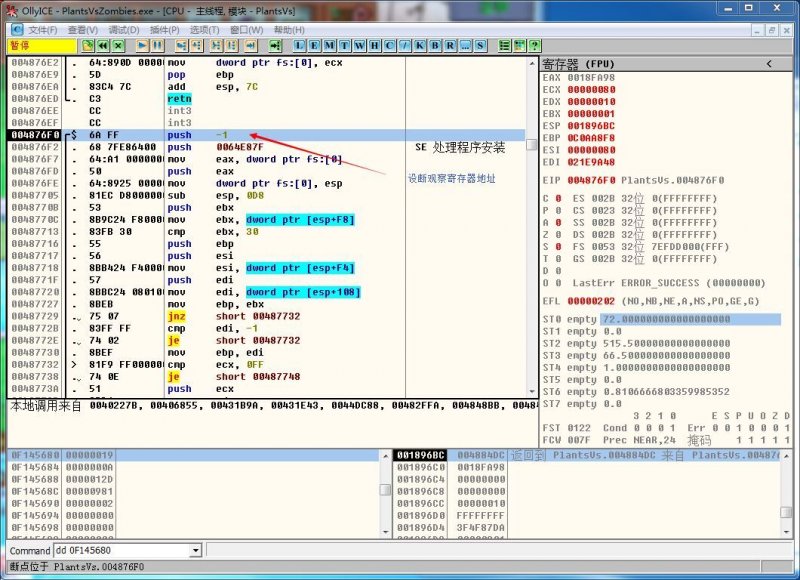Screen dimensions: 800x580
Task: Open the Memory map (M) window
Action: [x=329, y=46]
